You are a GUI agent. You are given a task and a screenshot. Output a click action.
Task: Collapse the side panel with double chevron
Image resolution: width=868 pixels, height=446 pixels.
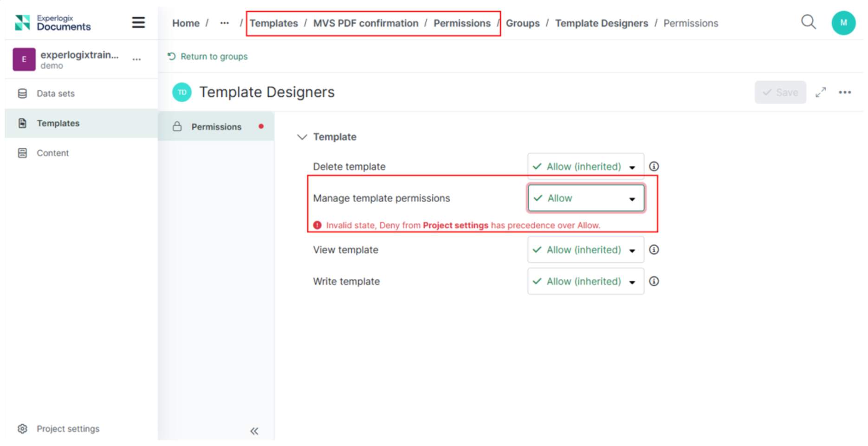[x=254, y=431]
